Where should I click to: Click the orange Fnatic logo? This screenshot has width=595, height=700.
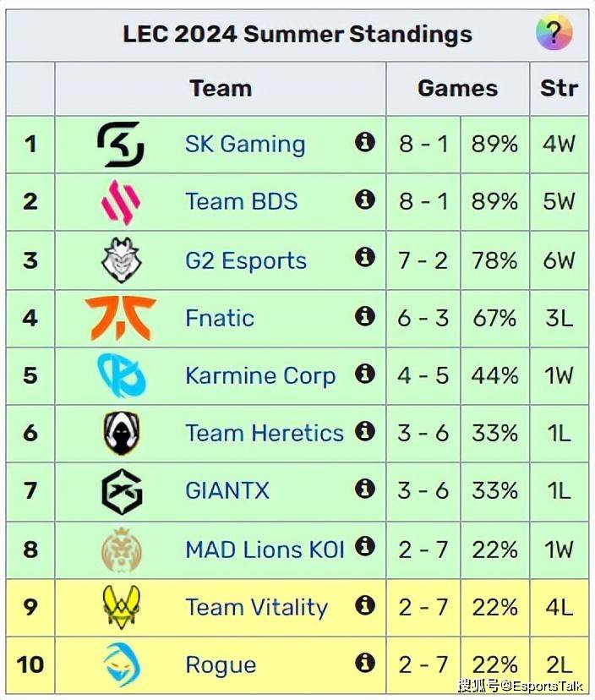click(121, 318)
